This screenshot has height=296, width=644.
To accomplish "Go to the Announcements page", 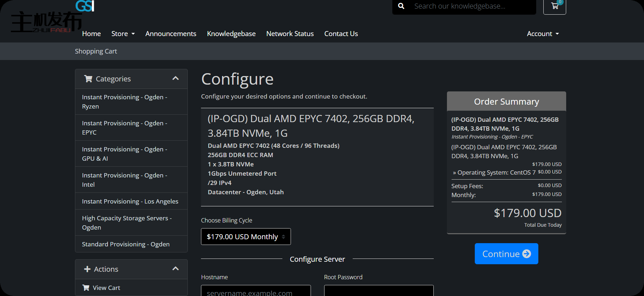I will (x=171, y=34).
